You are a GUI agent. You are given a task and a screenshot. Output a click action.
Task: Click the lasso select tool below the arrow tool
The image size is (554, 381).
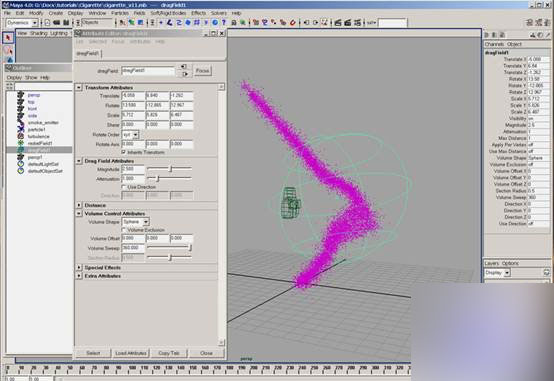8,51
